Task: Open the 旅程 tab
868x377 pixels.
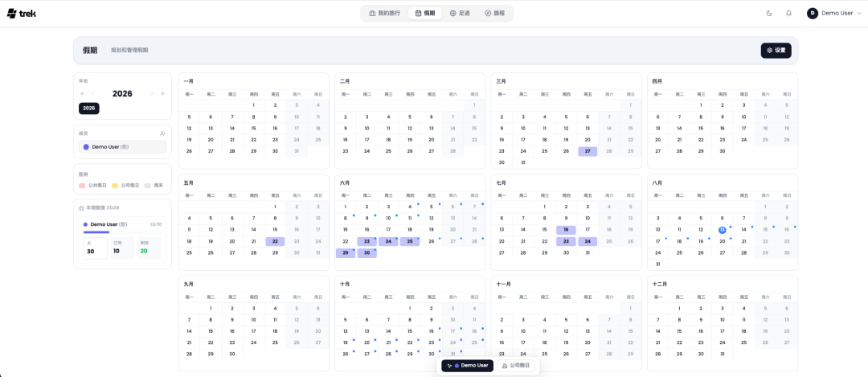Action: (494, 14)
